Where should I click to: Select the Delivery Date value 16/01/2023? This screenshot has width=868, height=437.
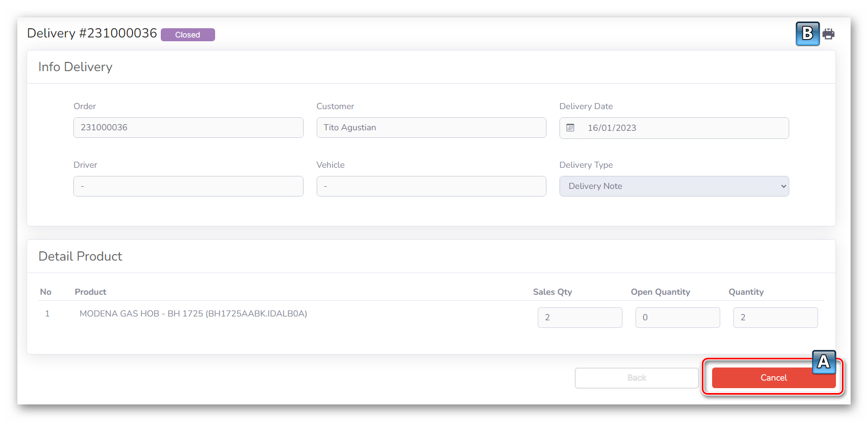(612, 128)
